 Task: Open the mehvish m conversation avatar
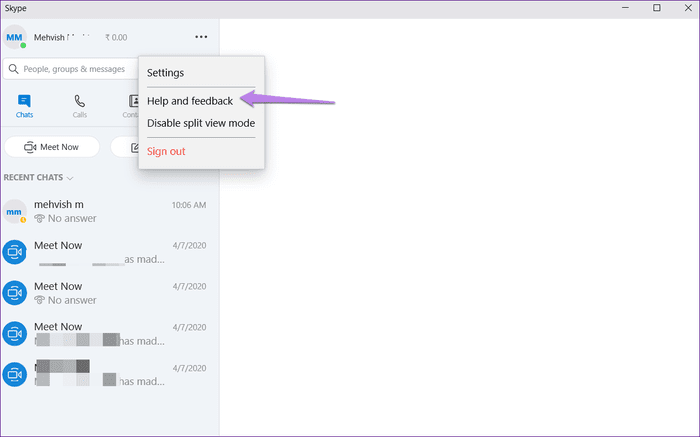point(14,212)
